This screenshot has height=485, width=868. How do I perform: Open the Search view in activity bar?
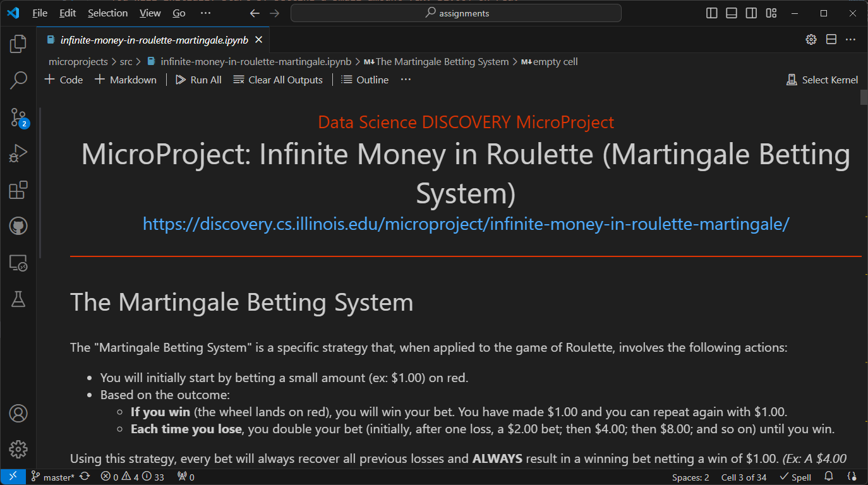pyautogui.click(x=18, y=80)
